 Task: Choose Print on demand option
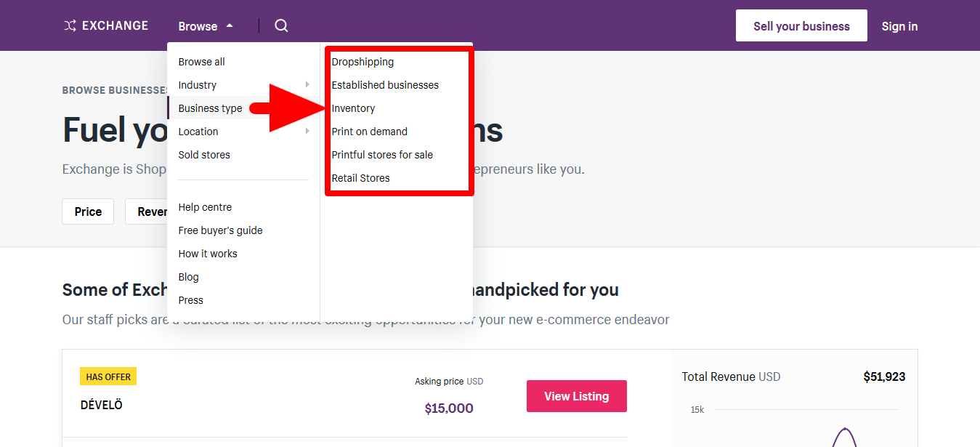(x=370, y=132)
